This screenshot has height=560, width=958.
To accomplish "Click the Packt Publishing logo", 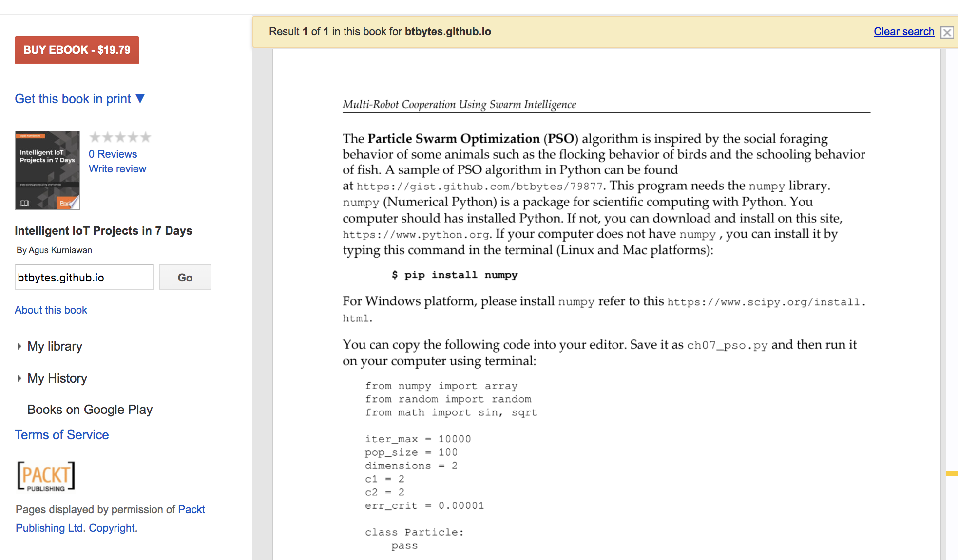I will [46, 476].
